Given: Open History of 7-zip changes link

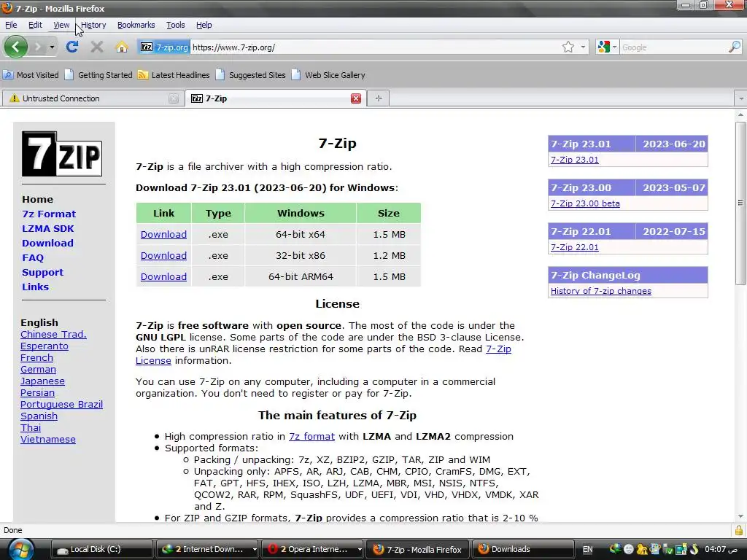Looking at the screenshot, I should point(601,291).
